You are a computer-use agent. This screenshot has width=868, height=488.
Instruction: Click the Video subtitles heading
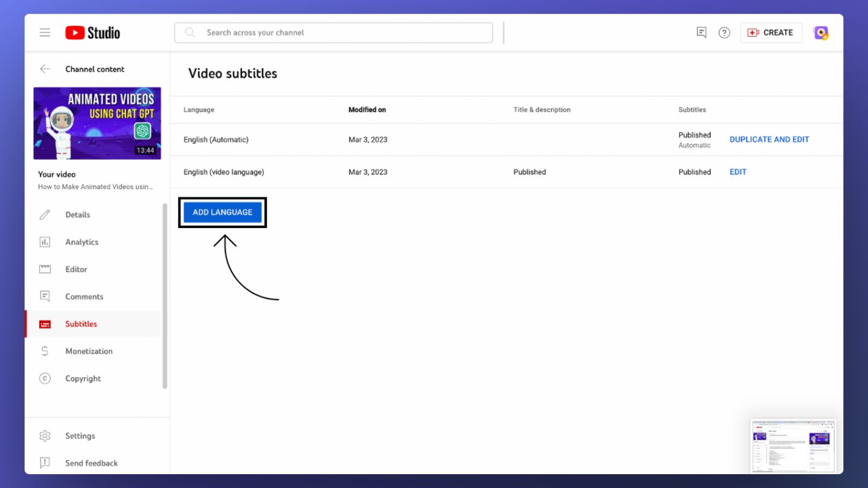[232, 74]
